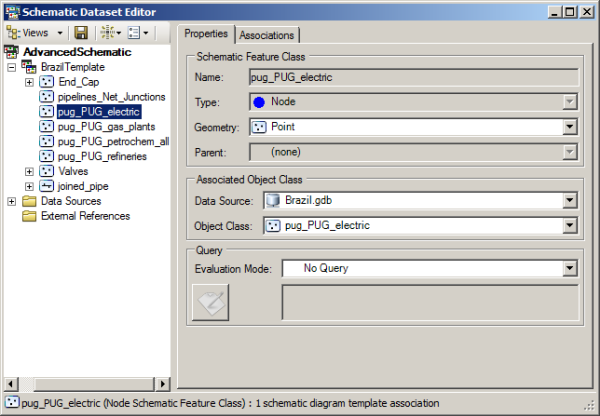
Task: Click the status bar node class icon
Action: (12, 402)
